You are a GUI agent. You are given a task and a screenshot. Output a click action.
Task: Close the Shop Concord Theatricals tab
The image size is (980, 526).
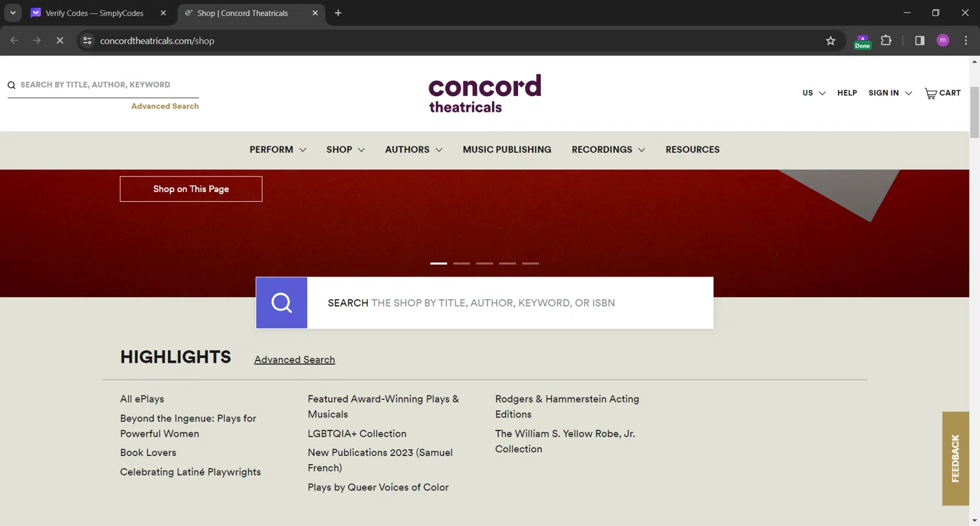pos(315,13)
